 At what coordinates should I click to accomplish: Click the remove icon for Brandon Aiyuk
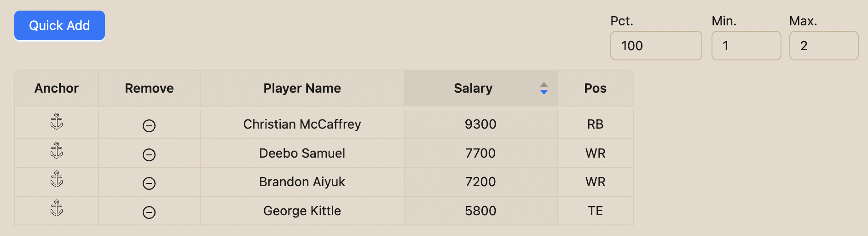point(149,183)
